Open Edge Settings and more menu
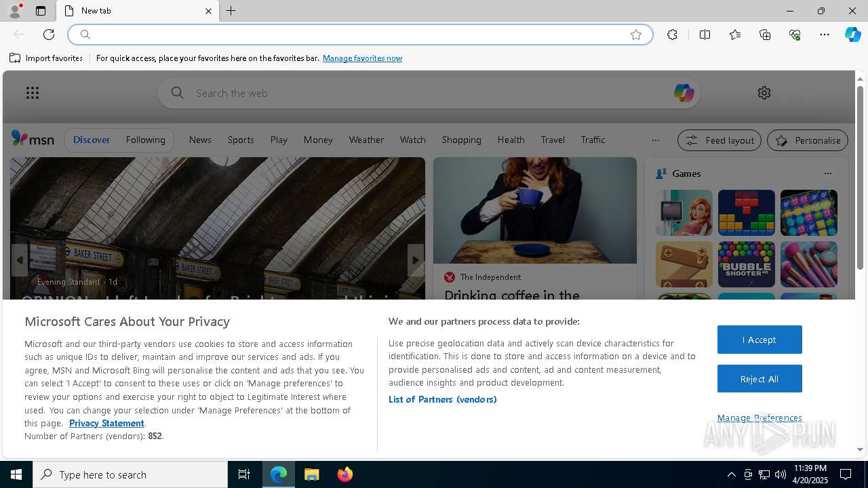 [x=825, y=35]
